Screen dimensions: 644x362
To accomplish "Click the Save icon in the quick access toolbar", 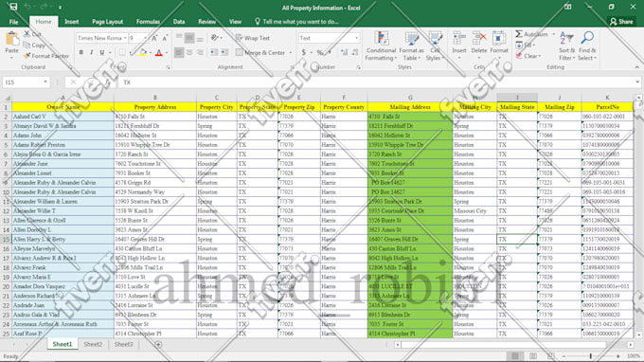I will point(13,7).
